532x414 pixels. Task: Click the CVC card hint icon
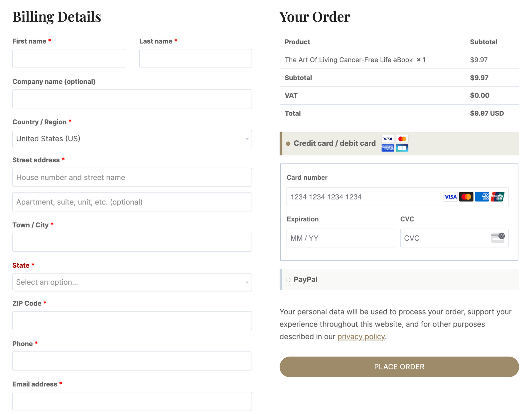[x=498, y=238]
